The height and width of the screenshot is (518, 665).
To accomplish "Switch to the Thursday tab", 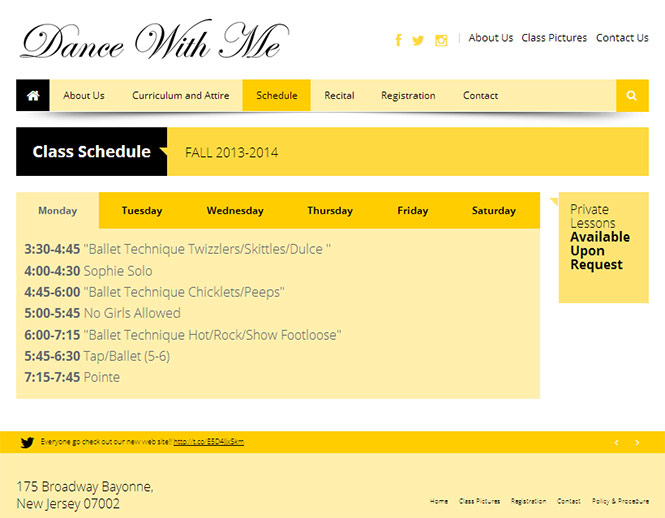I will point(330,210).
